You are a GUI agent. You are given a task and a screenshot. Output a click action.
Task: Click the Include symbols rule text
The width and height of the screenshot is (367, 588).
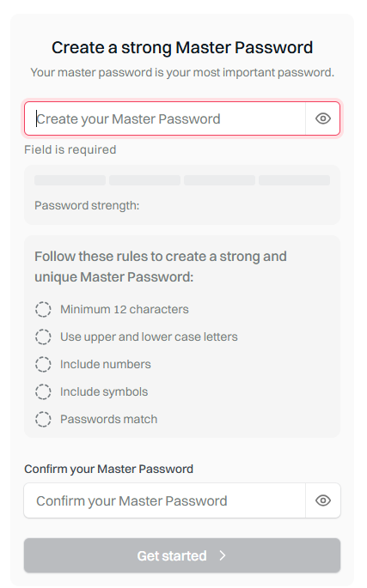tap(104, 392)
